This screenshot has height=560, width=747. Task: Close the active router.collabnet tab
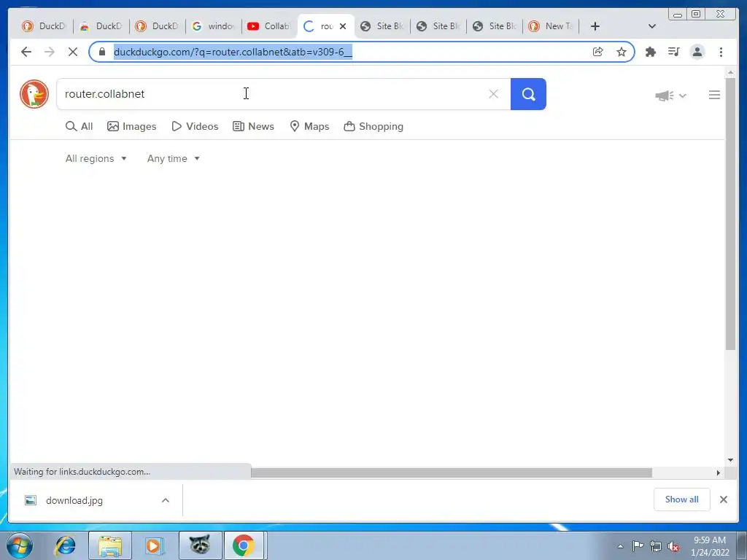pos(343,26)
